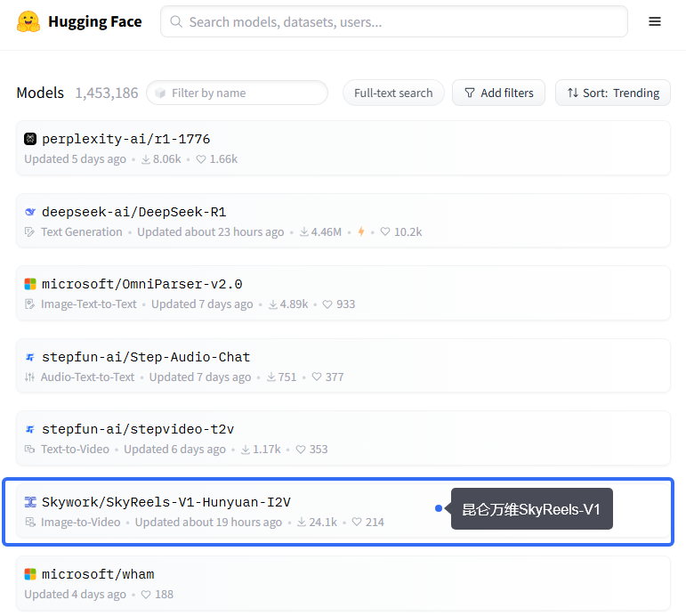This screenshot has width=686, height=616.
Task: Click 'Updated about 23 hours ago' text
Action: point(211,232)
